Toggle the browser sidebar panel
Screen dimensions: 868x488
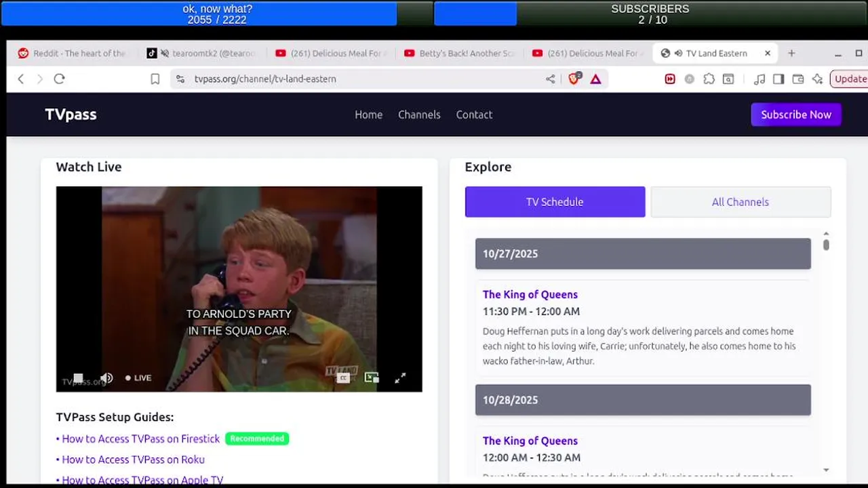(x=778, y=79)
